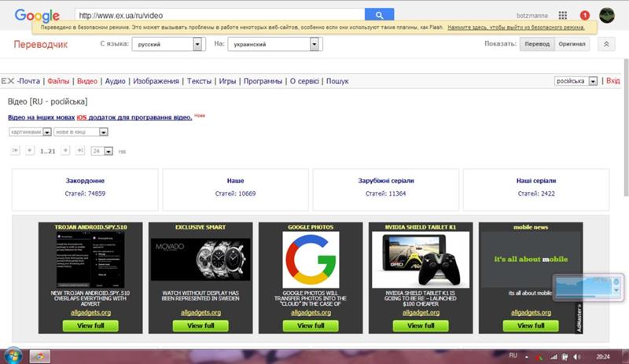
Task: Click the blue search magnifier button
Action: (x=379, y=15)
